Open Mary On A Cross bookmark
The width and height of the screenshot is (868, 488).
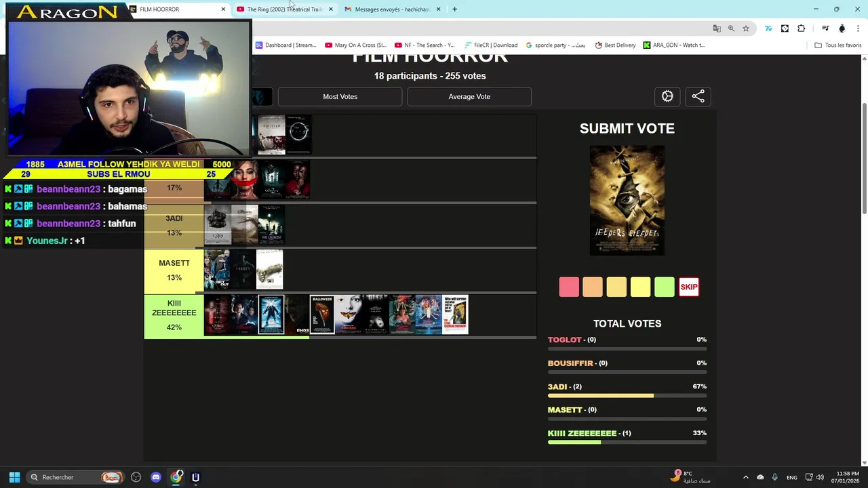(x=355, y=45)
